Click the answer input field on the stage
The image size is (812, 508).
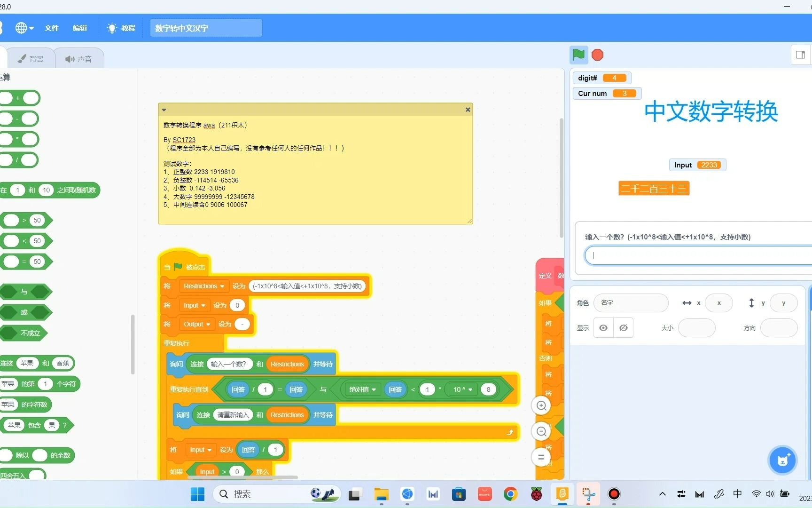pos(696,255)
